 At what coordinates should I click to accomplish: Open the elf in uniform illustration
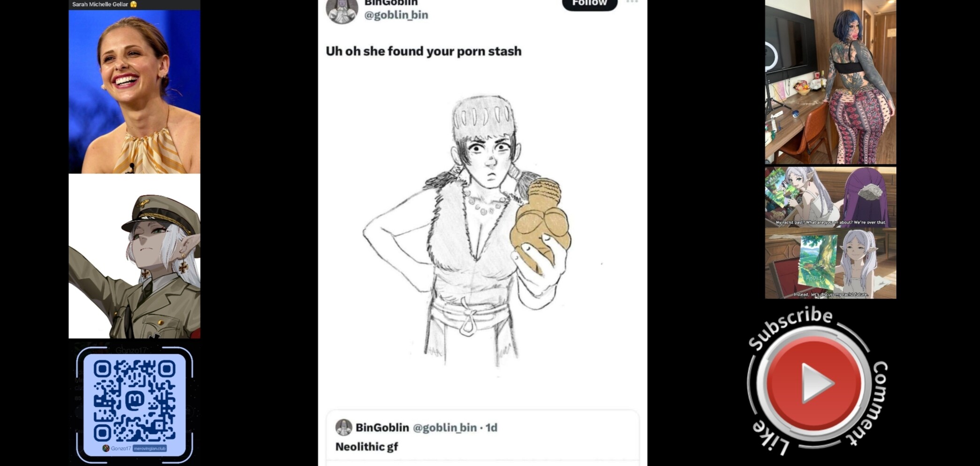coord(134,256)
